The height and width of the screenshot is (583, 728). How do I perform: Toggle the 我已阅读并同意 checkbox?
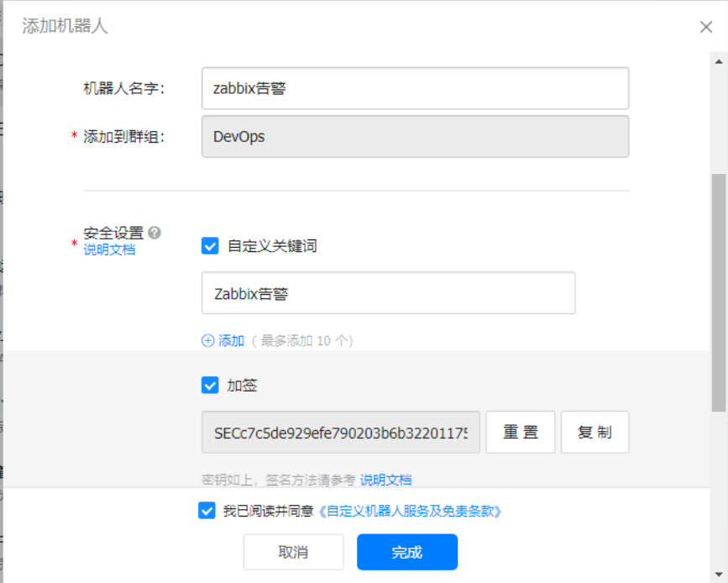click(207, 511)
